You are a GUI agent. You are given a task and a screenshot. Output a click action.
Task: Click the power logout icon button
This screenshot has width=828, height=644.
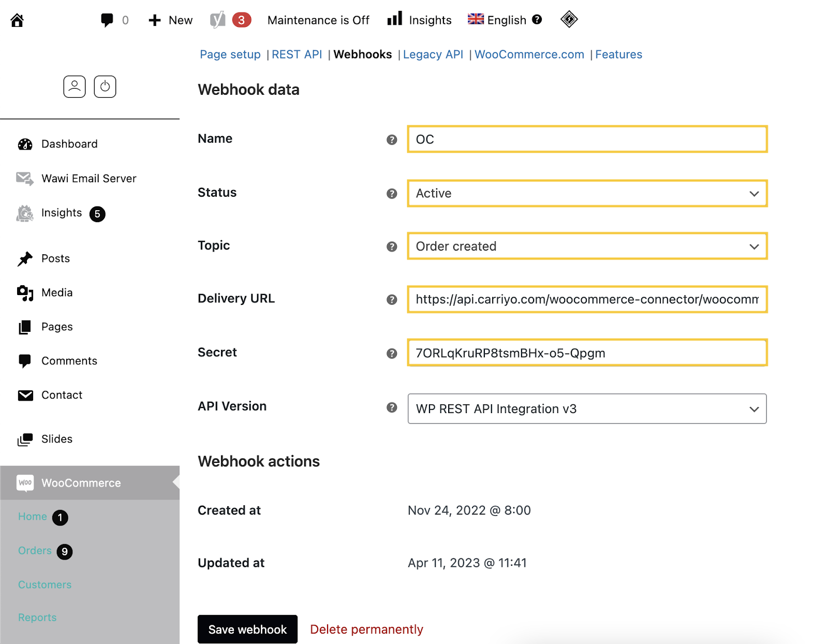point(105,86)
